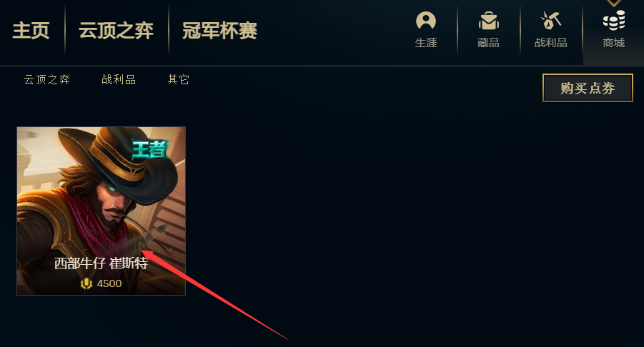
Task: Open the 生涯 profile icon
Action: click(425, 21)
